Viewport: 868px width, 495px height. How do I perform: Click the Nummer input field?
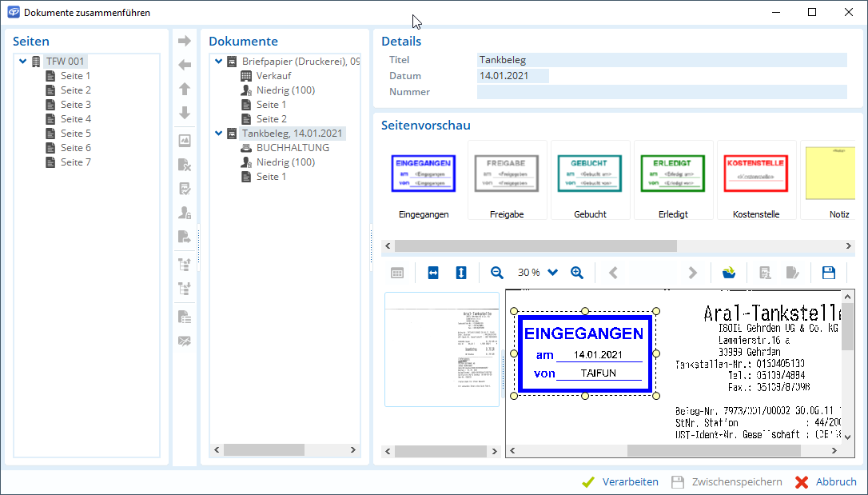(x=661, y=92)
